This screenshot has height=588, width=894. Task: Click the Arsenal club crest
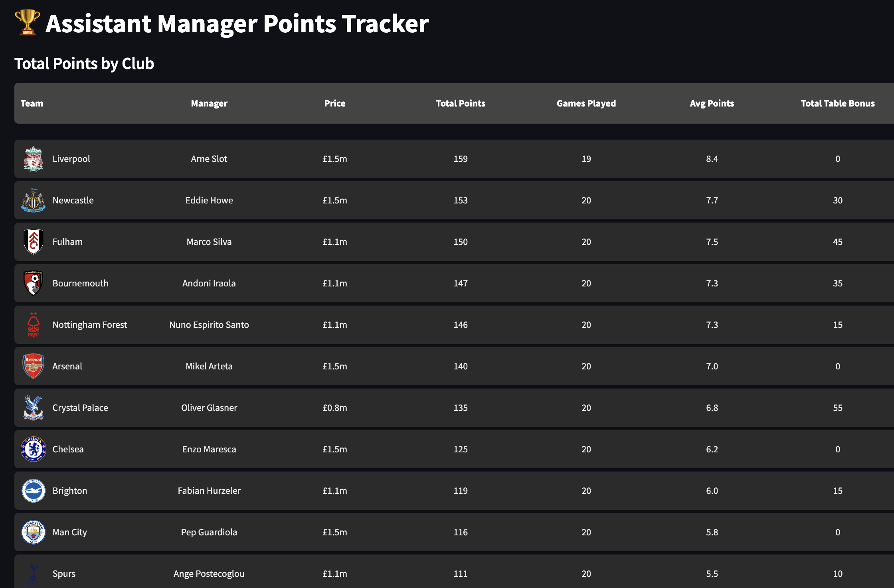coord(33,366)
